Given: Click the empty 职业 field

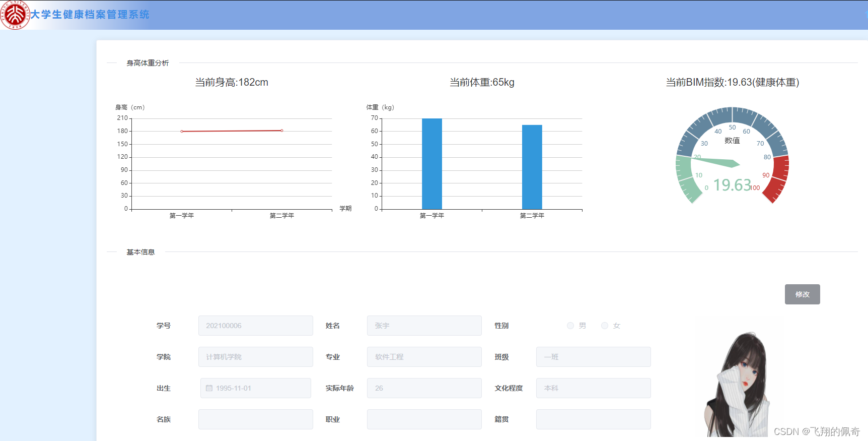Looking at the screenshot, I should coord(424,419).
